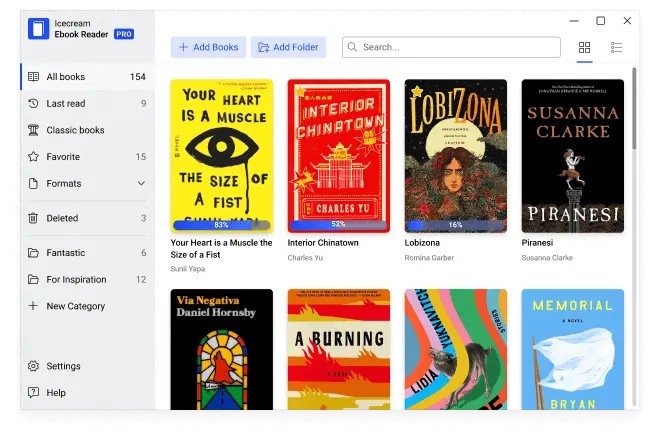Click the vertical library scrollbar

(634, 108)
